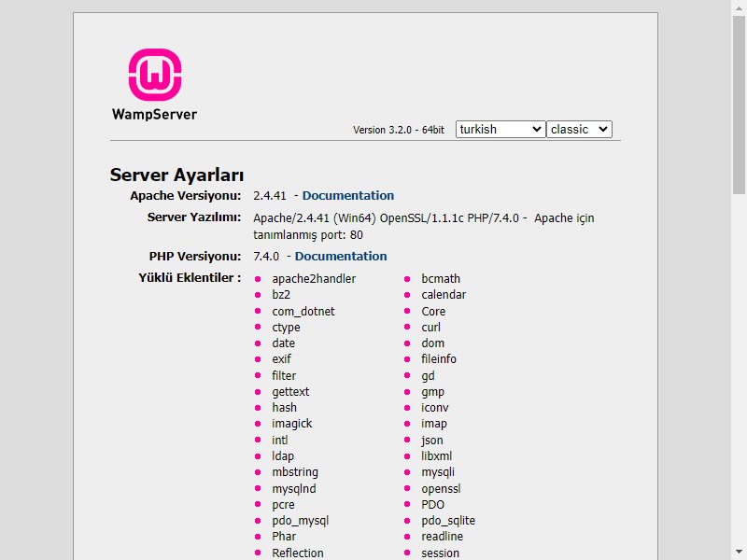Click the bcmath extension
747x560 pixels.
(x=441, y=278)
